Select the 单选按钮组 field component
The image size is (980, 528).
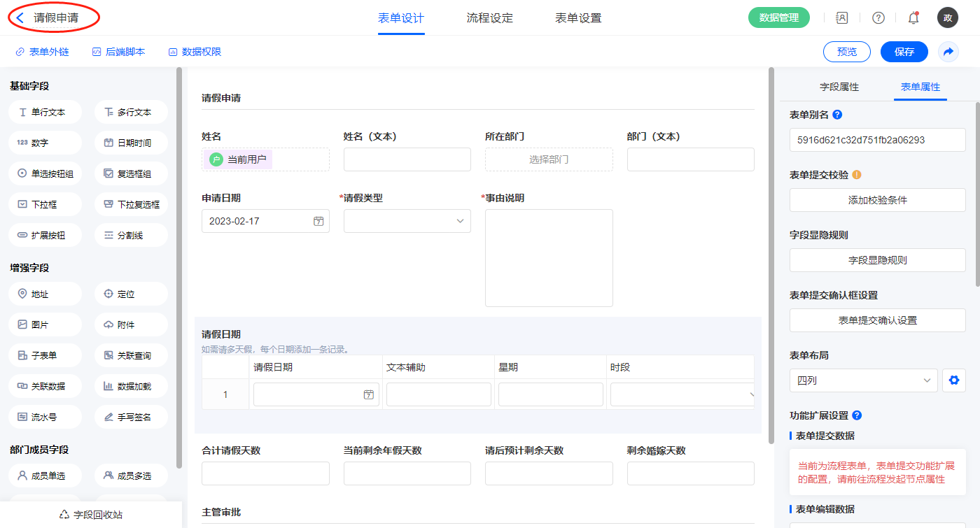(45, 173)
